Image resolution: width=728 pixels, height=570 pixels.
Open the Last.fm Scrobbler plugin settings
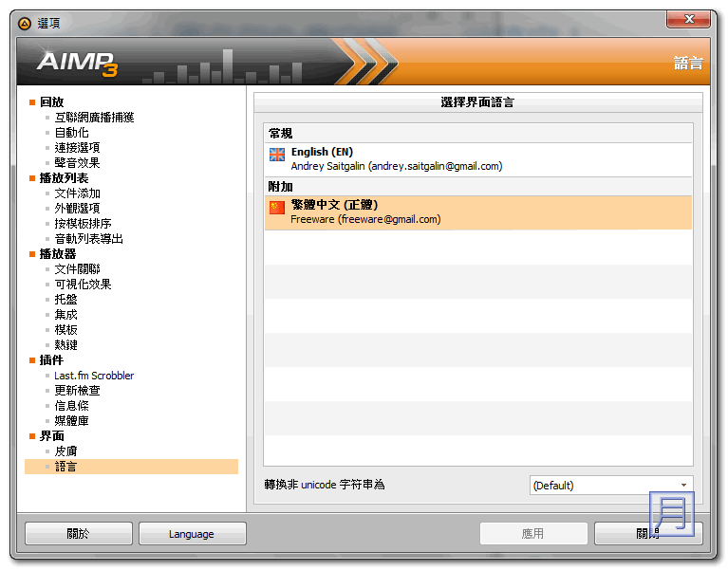coord(94,376)
